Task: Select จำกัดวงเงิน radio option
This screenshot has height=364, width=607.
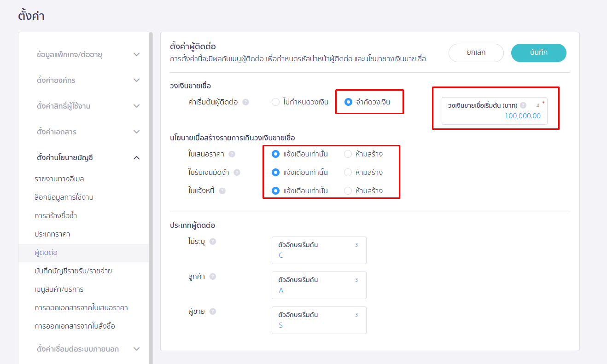Action: (349, 102)
